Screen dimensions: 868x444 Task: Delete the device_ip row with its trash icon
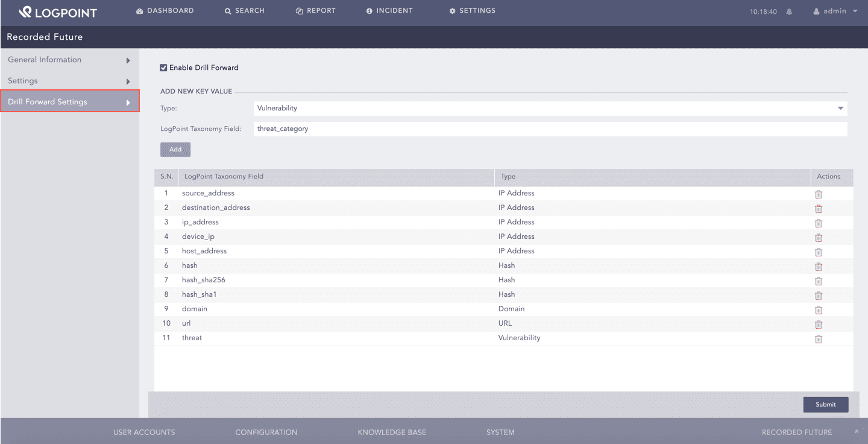[x=818, y=238]
